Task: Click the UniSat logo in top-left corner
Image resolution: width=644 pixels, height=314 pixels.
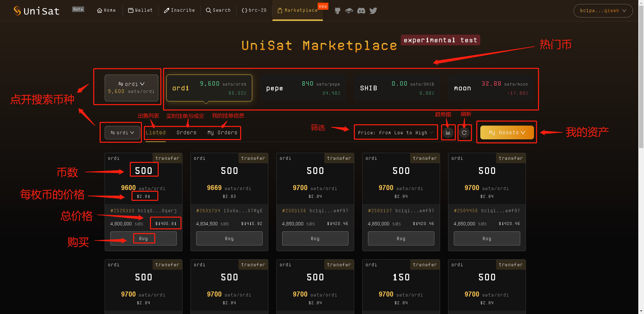Action: point(36,10)
